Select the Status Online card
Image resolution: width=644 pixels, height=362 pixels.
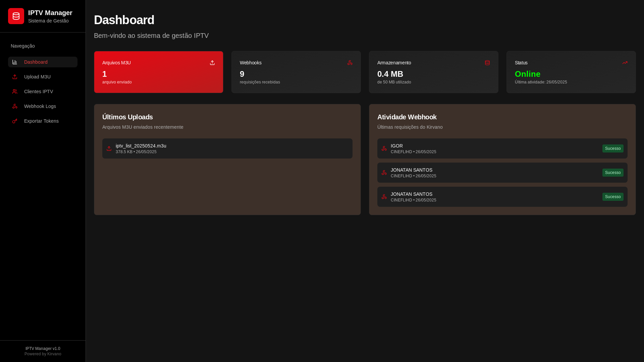(x=571, y=72)
